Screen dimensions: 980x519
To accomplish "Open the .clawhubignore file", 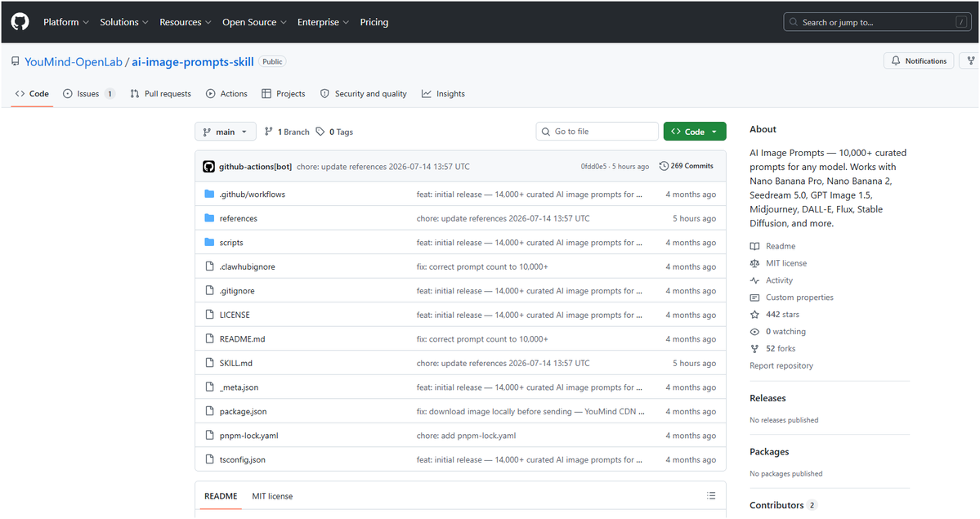I will (x=248, y=266).
